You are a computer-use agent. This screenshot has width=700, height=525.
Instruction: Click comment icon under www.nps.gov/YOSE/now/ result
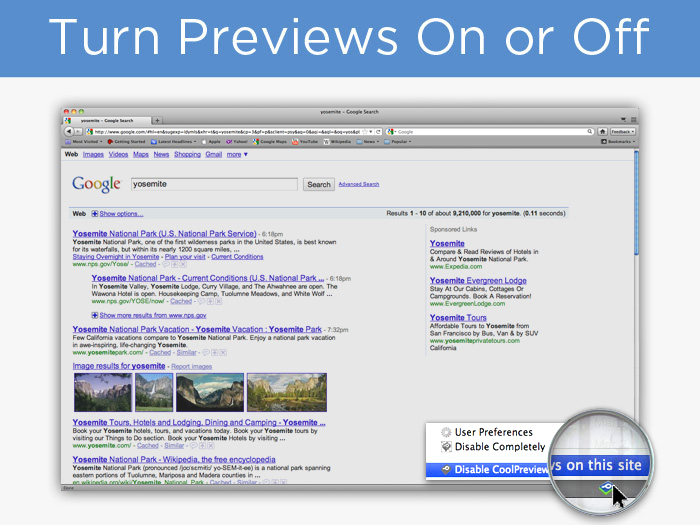201,301
